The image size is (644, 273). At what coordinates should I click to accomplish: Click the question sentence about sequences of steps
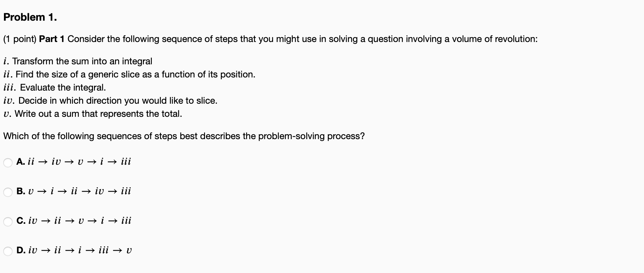(x=183, y=136)
